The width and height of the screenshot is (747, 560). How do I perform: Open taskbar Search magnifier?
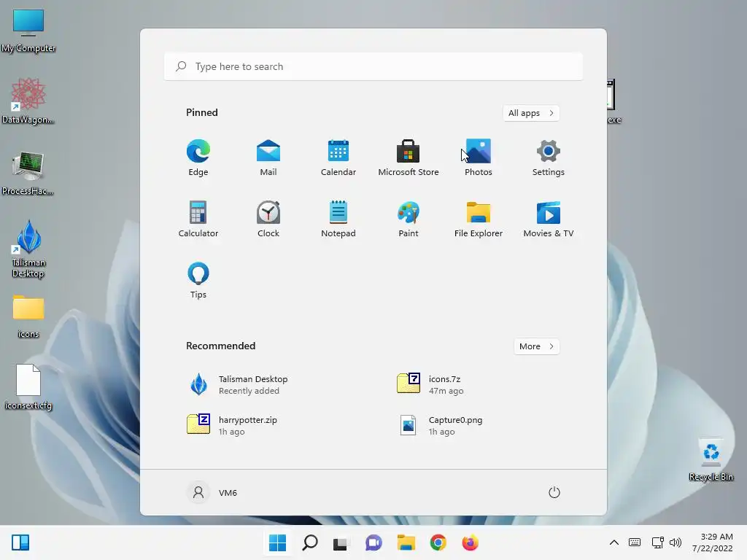click(x=309, y=542)
